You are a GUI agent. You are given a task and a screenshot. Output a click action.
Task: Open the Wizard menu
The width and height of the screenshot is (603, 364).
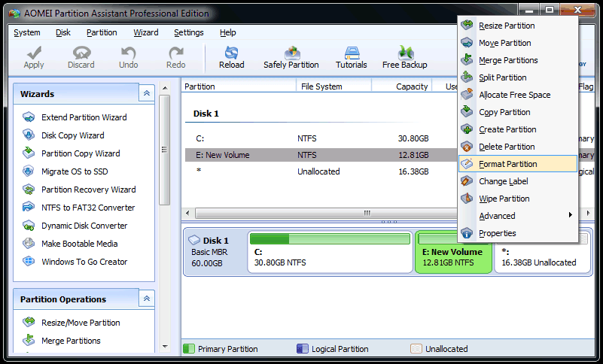tap(146, 32)
